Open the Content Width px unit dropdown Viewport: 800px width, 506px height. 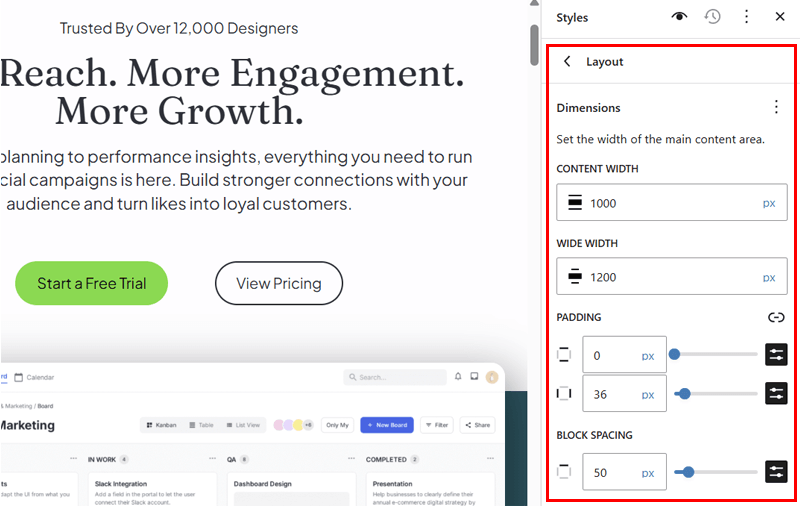point(769,203)
